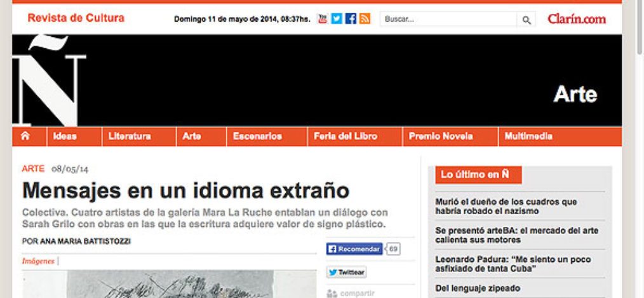This screenshot has height=298, width=644.
Task: Click the Facebook Recomendar button
Action: (x=354, y=249)
